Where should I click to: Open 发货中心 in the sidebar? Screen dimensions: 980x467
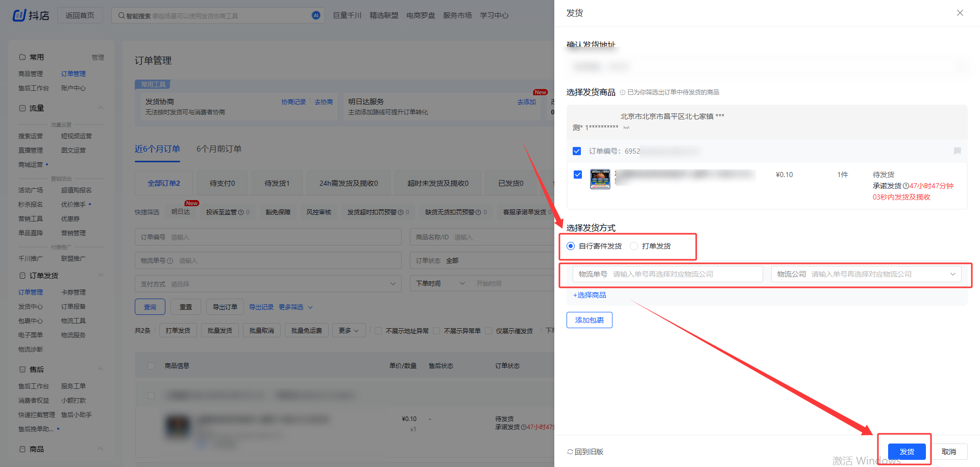point(31,307)
